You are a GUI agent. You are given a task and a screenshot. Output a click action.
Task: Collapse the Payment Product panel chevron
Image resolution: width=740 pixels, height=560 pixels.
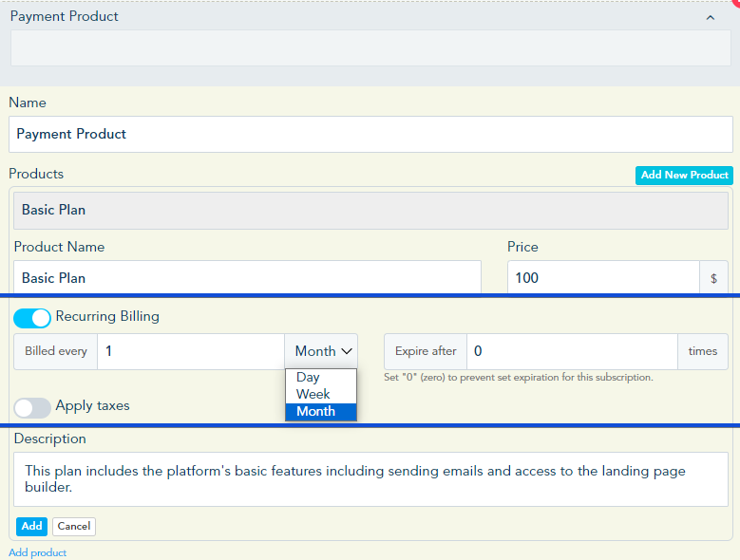710,17
